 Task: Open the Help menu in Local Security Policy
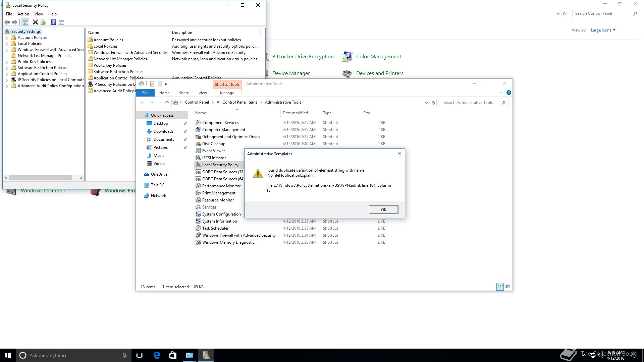point(52,14)
